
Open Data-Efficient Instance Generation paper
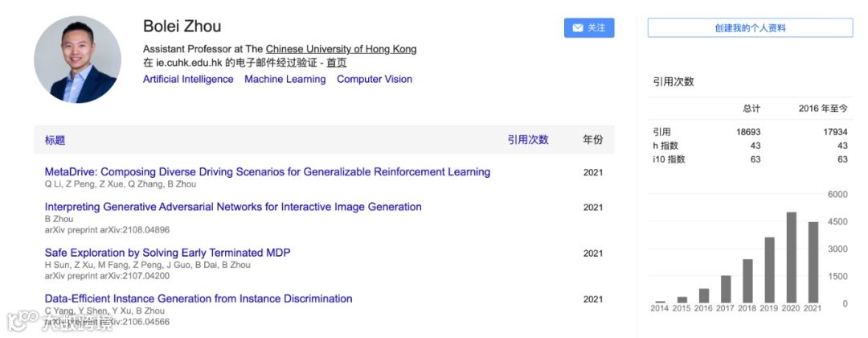pyautogui.click(x=199, y=299)
